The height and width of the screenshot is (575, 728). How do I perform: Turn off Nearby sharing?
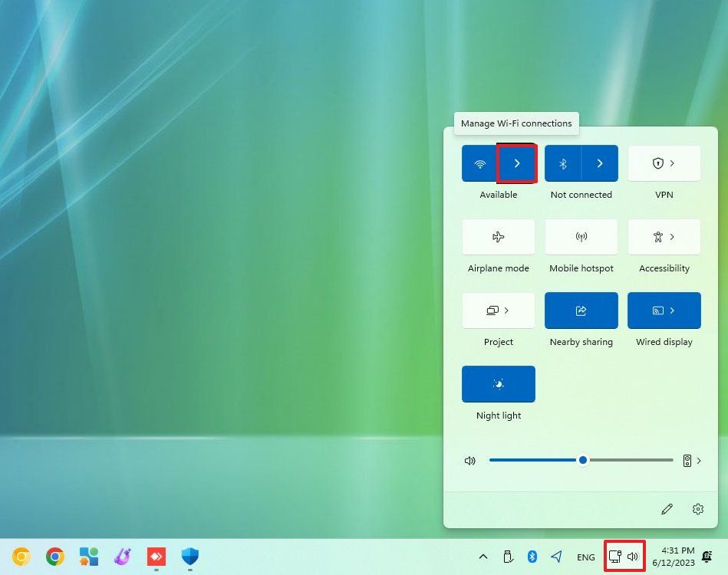pos(581,310)
